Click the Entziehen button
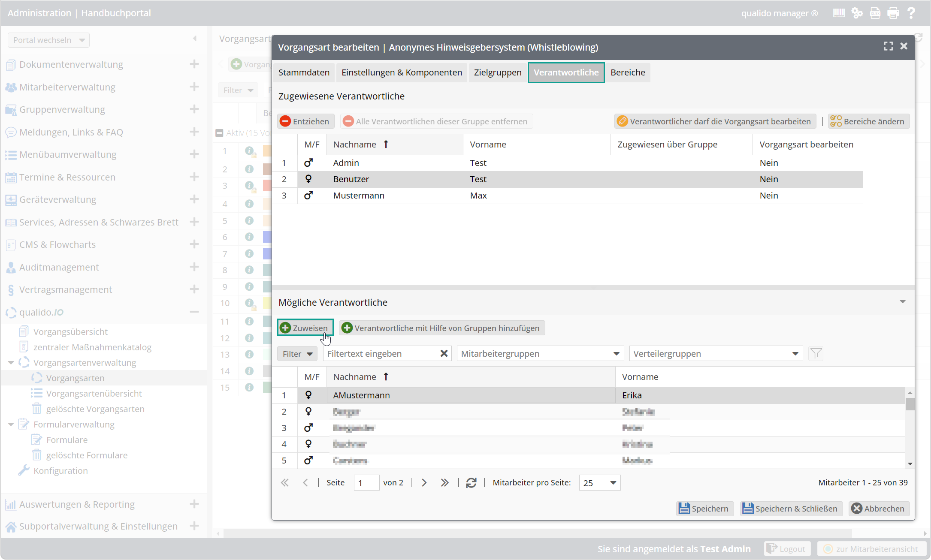This screenshot has height=560, width=931. 305,121
